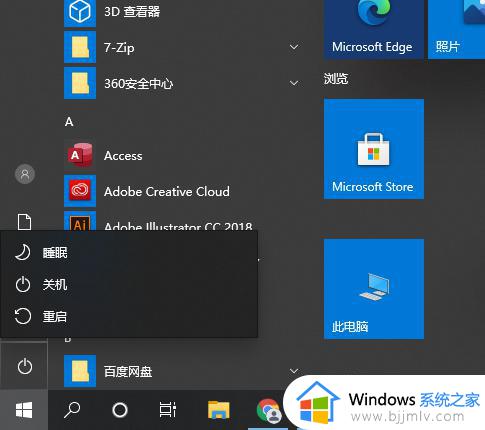Open the 照片 photos tile
Image resolution: width=485 pixels, height=430 pixels.
(457, 29)
